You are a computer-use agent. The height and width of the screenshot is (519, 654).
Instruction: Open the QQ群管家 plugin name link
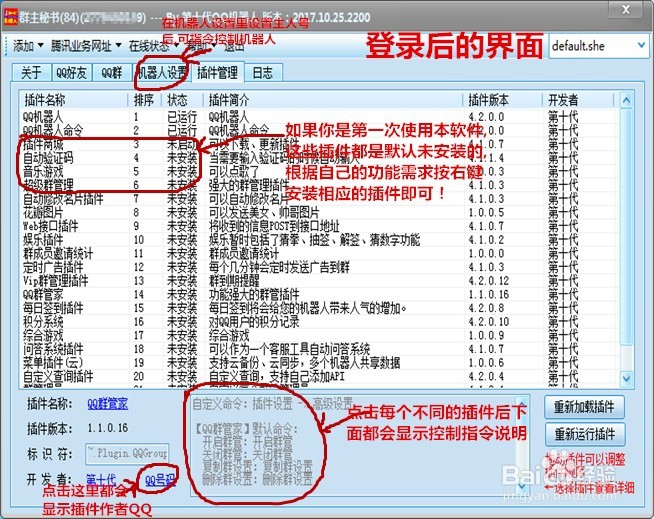pyautogui.click(x=108, y=404)
